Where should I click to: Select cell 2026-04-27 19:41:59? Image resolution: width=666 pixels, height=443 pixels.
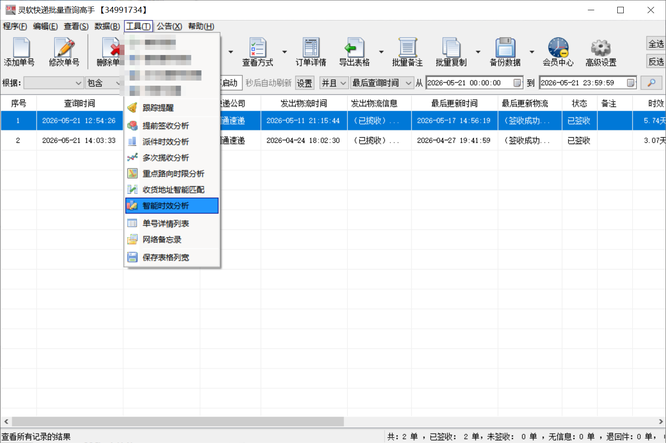(x=454, y=140)
